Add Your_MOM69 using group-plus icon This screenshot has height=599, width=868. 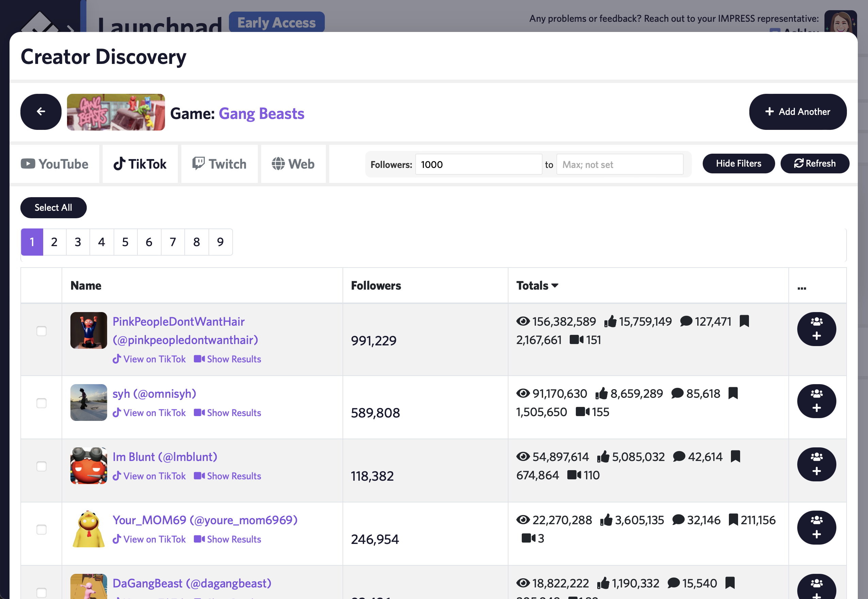[x=816, y=527]
